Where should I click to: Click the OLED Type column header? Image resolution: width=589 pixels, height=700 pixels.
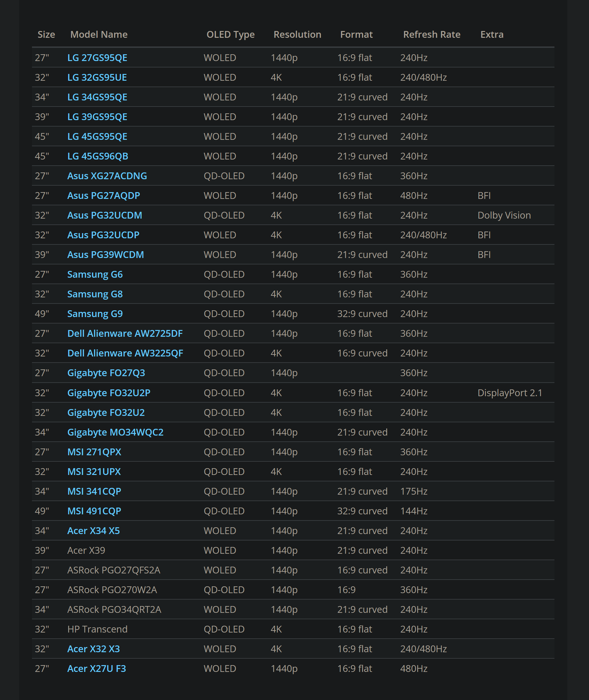230,34
